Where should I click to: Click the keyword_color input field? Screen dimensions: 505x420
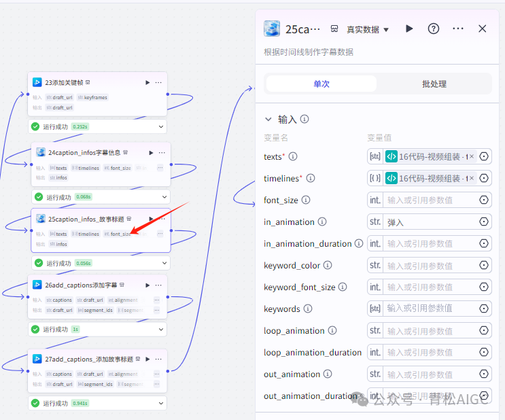[430, 265]
